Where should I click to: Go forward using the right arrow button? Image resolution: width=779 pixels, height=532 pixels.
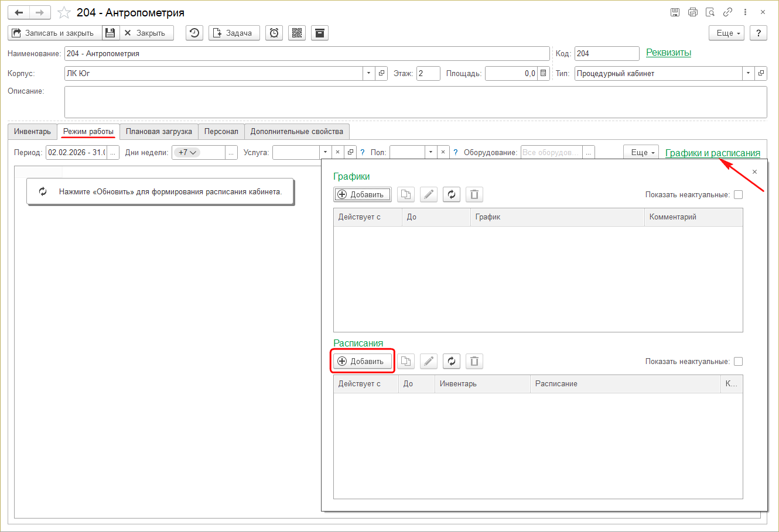[x=40, y=12]
